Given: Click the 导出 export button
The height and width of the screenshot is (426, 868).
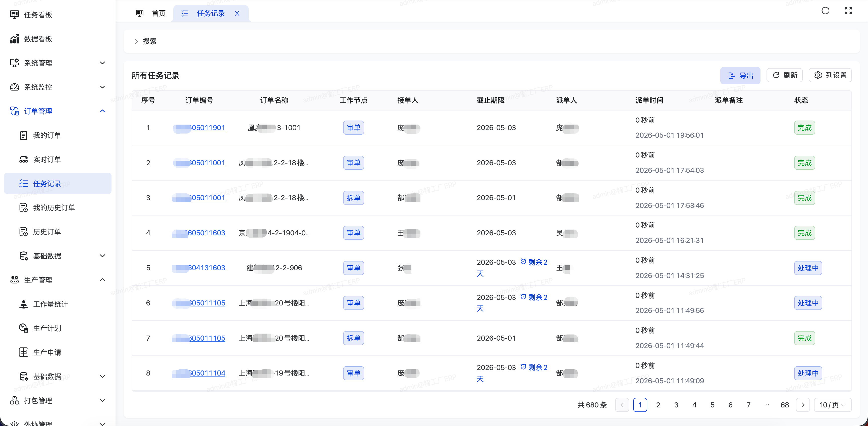Looking at the screenshot, I should click(740, 76).
